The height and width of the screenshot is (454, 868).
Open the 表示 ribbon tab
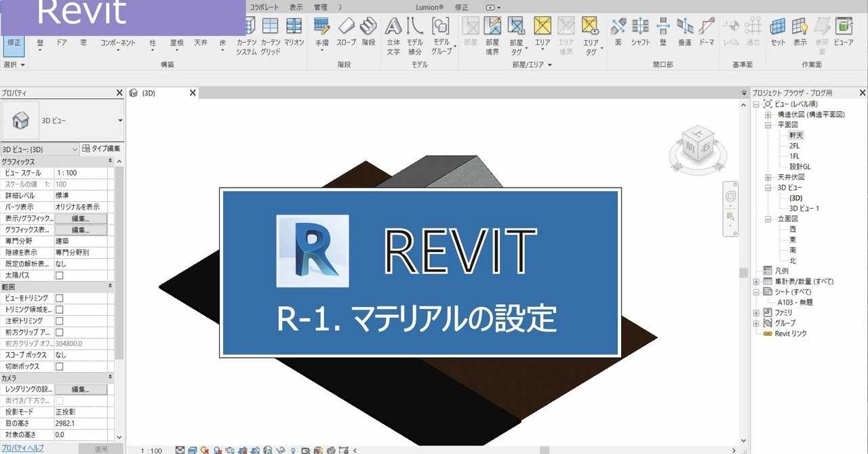click(x=296, y=7)
